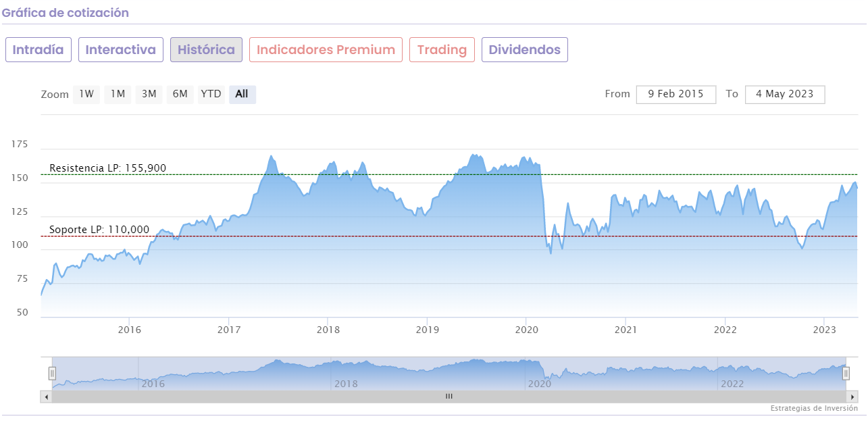868x429 pixels.
Task: Switch to the Intradía chart tab
Action: [x=39, y=50]
